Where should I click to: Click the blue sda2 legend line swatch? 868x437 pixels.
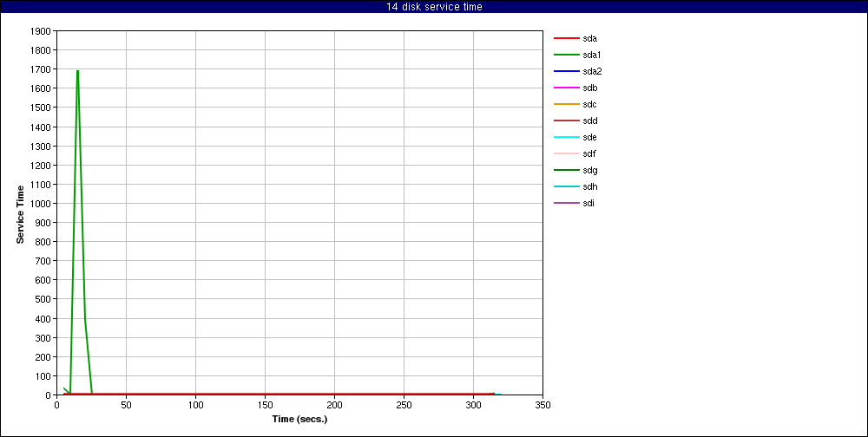pyautogui.click(x=566, y=71)
